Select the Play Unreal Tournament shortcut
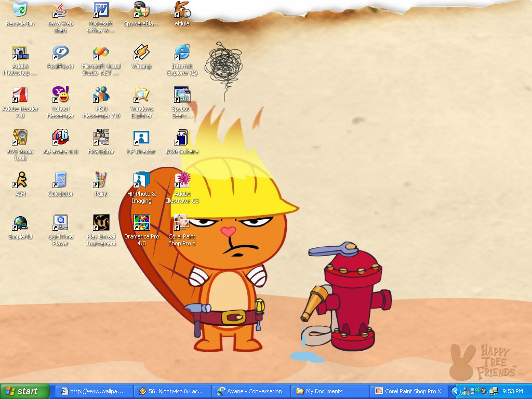Screen dimensions: 532x399 101,231
